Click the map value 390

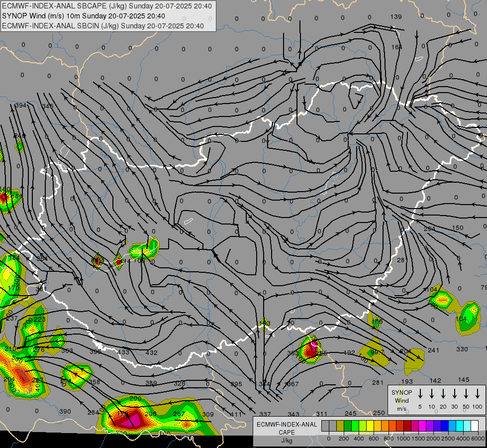click(x=65, y=411)
